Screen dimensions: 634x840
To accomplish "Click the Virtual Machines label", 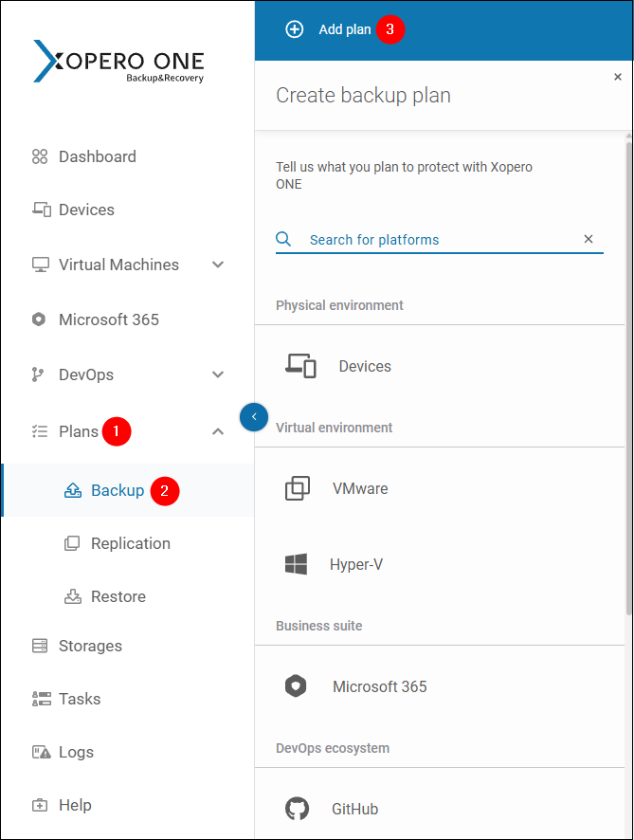I will tap(118, 265).
